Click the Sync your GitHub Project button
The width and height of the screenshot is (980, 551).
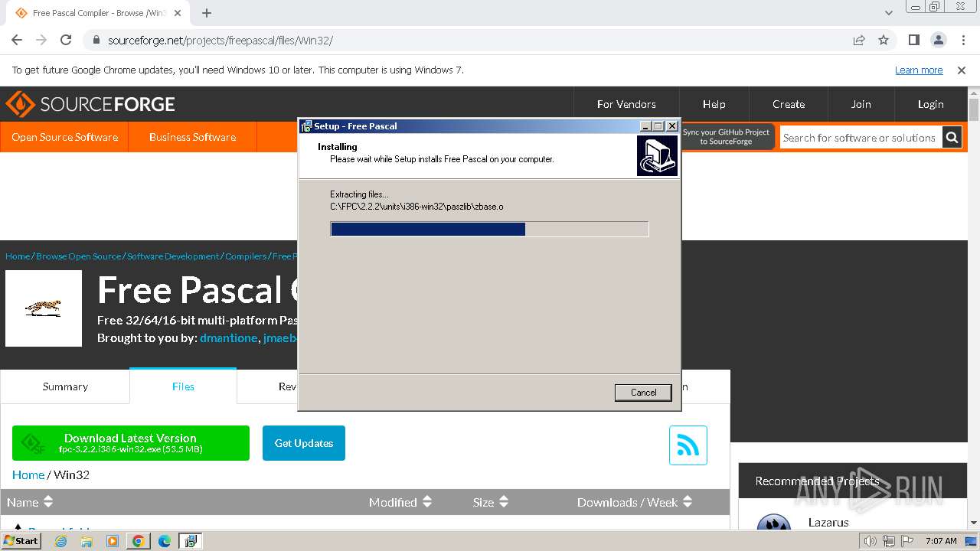(x=726, y=137)
